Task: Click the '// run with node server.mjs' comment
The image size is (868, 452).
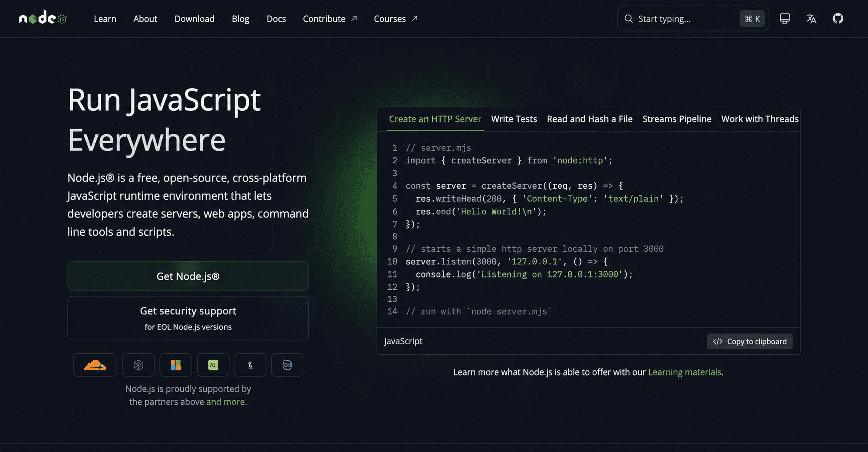Action: 478,311
